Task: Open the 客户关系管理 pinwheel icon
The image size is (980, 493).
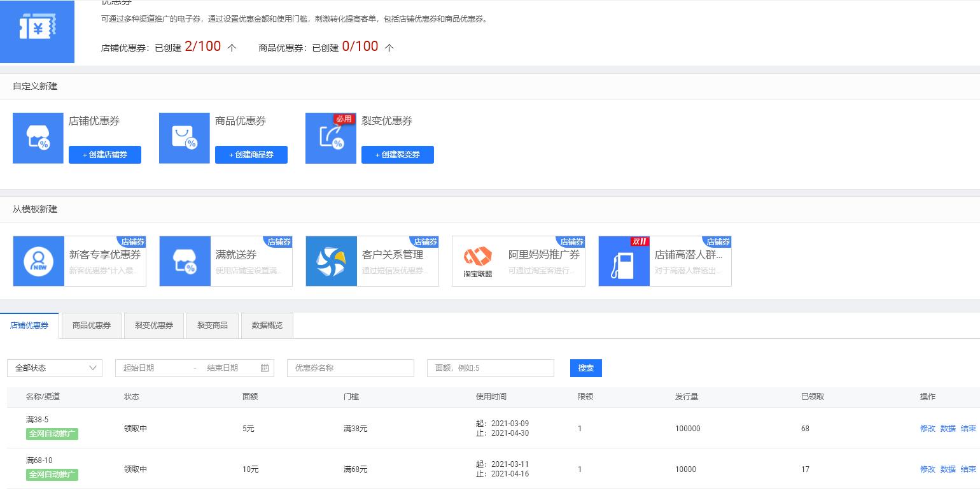Action: pos(331,261)
